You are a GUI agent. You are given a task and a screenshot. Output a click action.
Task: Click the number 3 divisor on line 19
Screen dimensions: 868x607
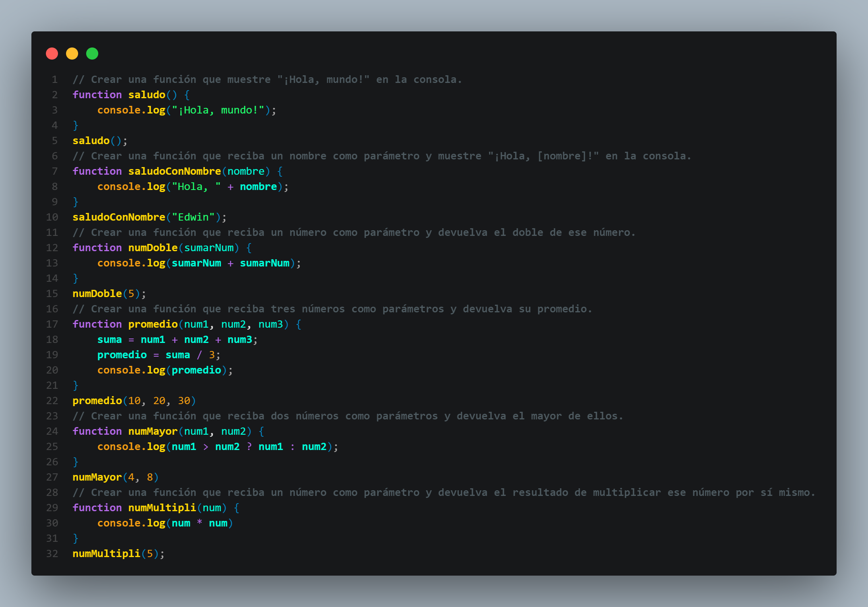coord(212,355)
